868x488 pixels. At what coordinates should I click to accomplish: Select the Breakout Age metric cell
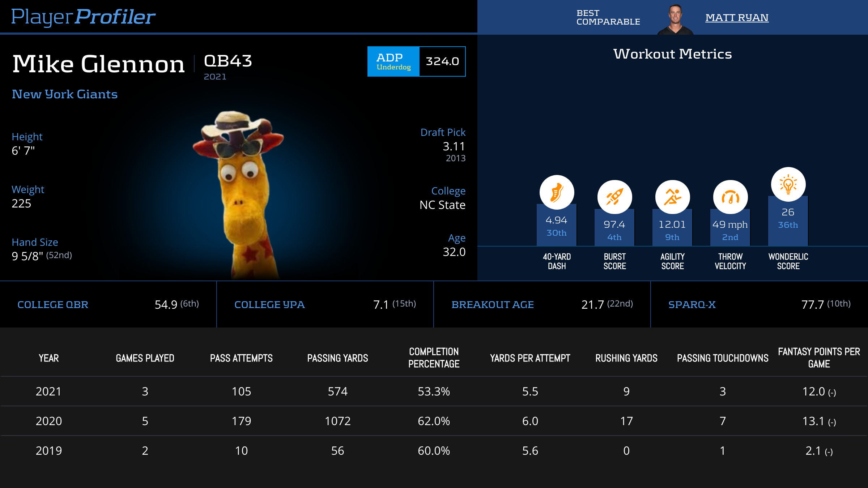click(542, 304)
